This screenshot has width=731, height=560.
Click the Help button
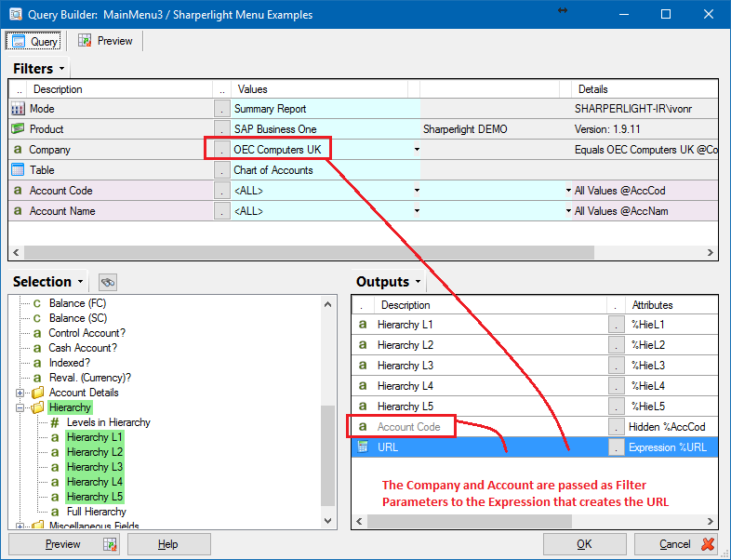click(x=168, y=544)
